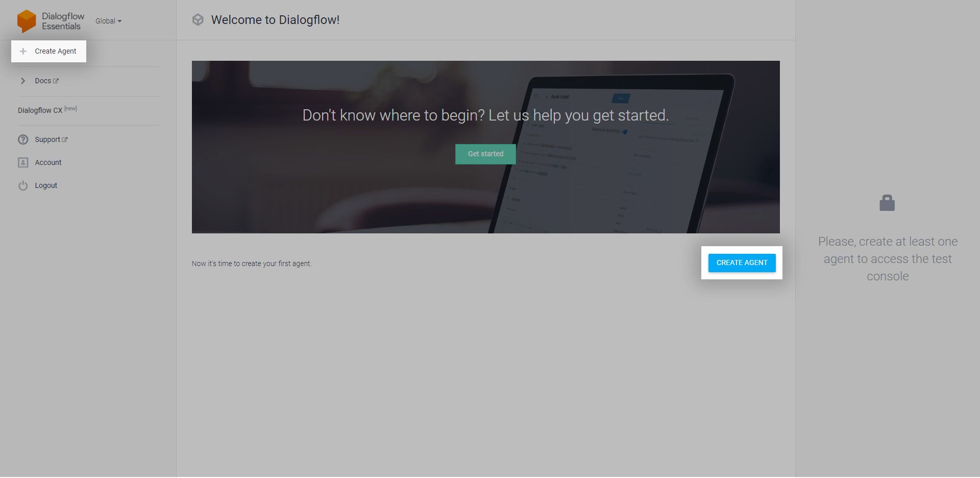
Task: Click the Support question mark icon
Action: 23,139
